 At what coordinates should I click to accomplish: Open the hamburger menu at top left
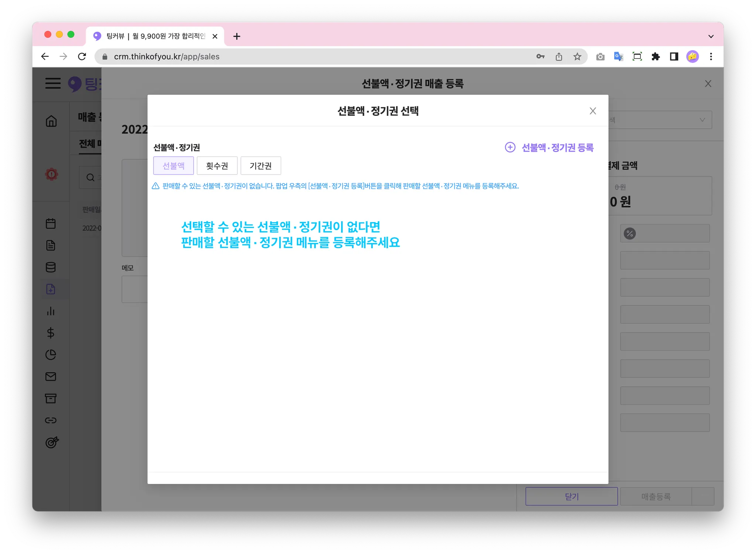53,83
